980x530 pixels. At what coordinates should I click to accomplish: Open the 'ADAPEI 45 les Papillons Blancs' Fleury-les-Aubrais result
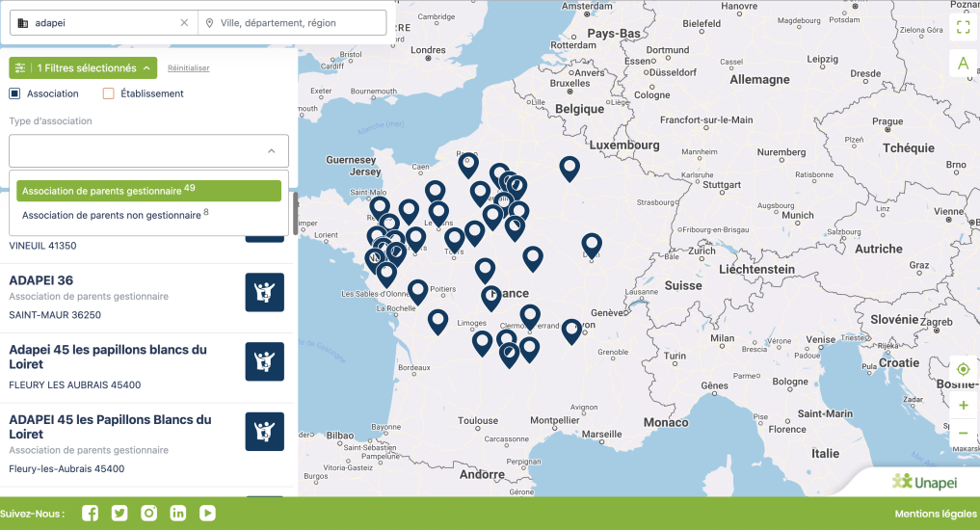(x=110, y=427)
